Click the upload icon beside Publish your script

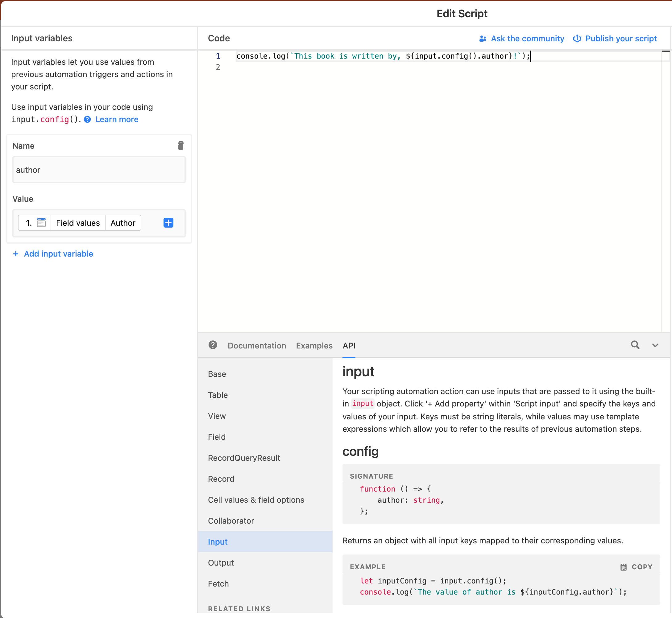coord(577,39)
